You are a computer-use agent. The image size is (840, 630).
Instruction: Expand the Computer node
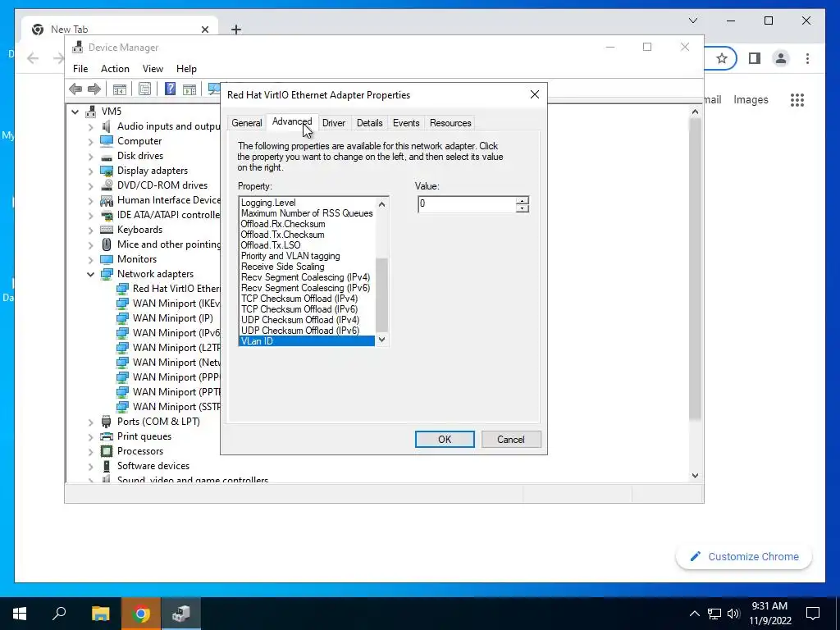tap(90, 141)
